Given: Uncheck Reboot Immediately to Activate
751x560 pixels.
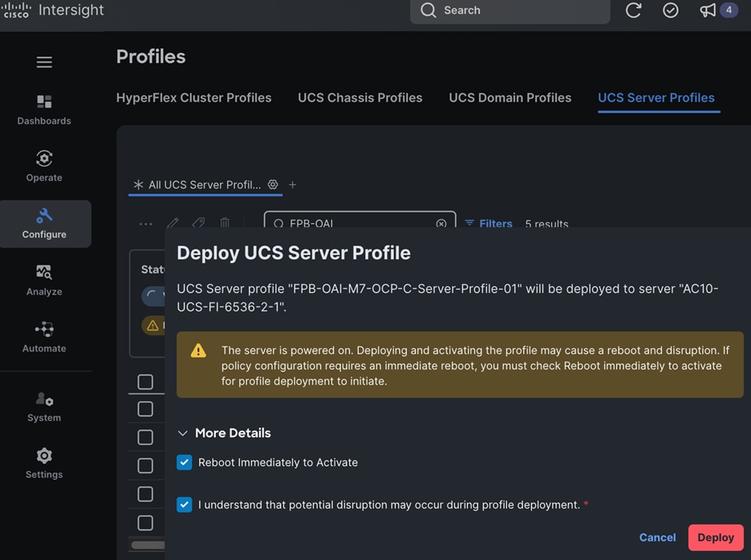Looking at the screenshot, I should pos(185,462).
